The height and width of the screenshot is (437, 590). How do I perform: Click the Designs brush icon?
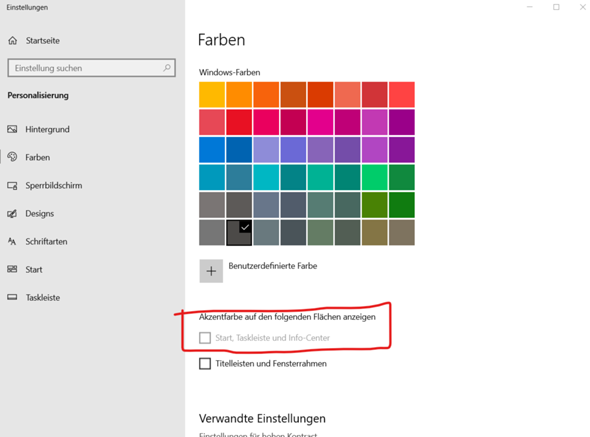12,214
